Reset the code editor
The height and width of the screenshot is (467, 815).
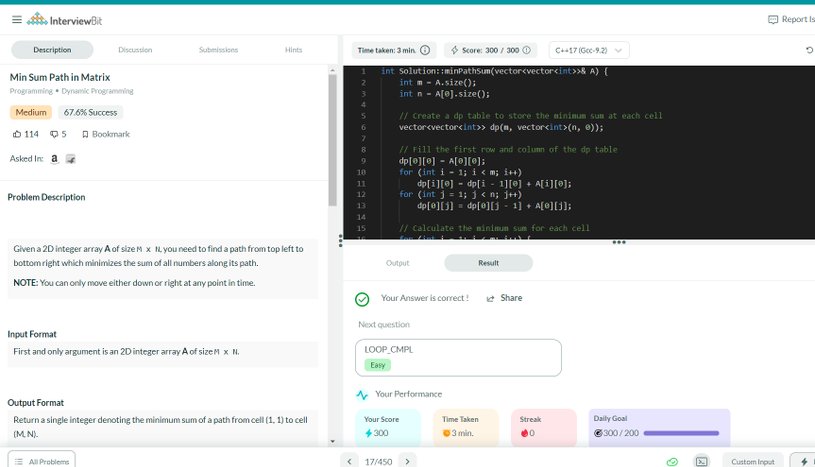(809, 50)
